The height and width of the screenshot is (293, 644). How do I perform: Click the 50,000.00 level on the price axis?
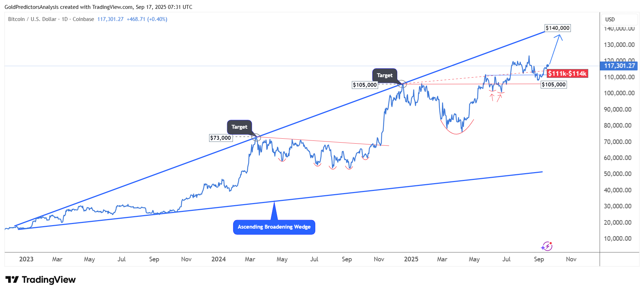617,174
